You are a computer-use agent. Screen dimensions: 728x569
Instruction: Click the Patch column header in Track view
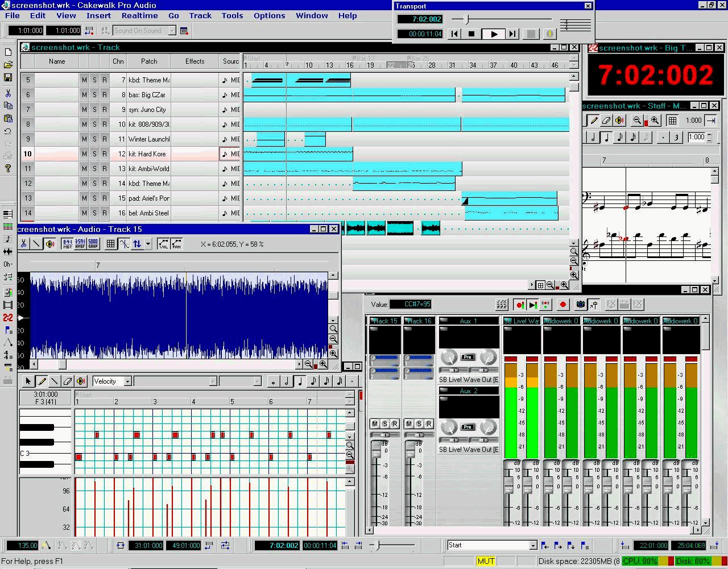tap(149, 61)
